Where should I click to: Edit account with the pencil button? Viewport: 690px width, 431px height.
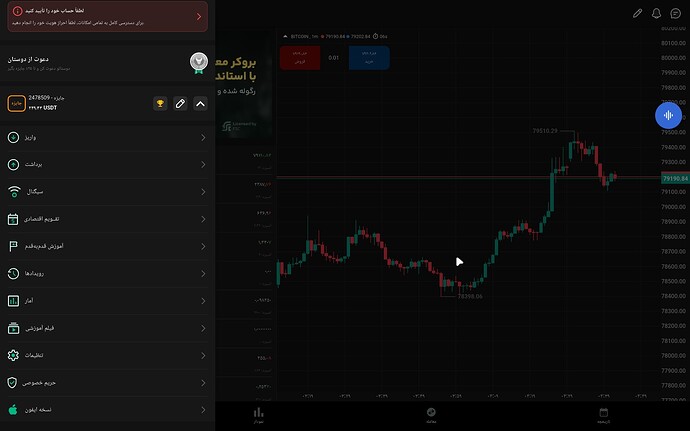click(x=180, y=103)
